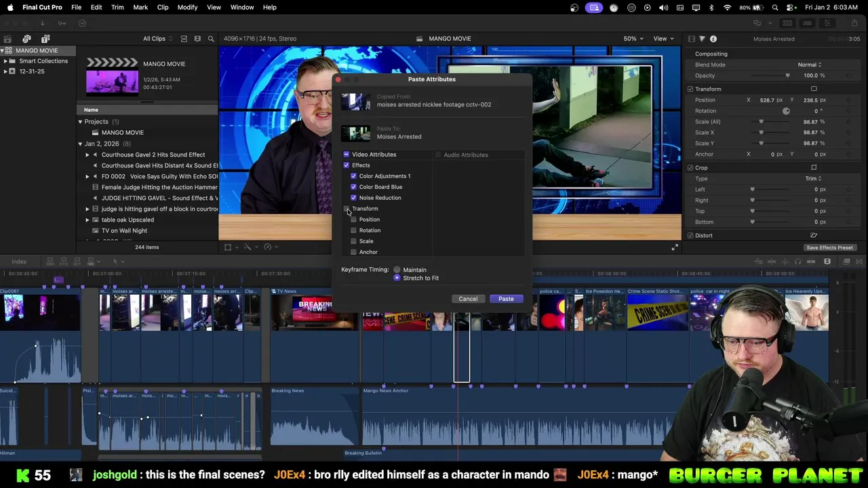The height and width of the screenshot is (488, 868).
Task: Open the viewer View options dropdown
Action: point(663,39)
